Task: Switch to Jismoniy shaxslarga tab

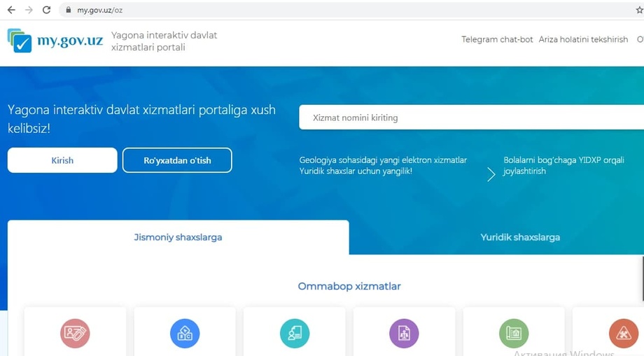Action: [x=178, y=237]
